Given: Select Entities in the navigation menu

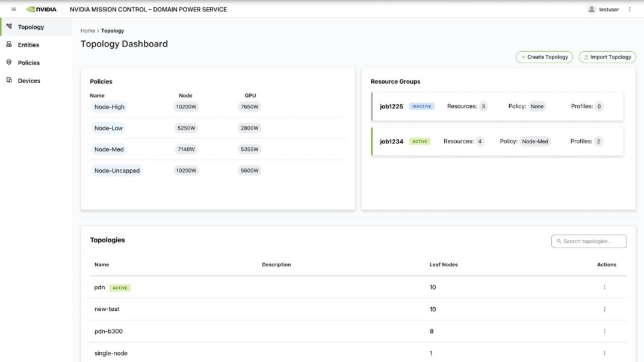Looking at the screenshot, I should pyautogui.click(x=29, y=45).
